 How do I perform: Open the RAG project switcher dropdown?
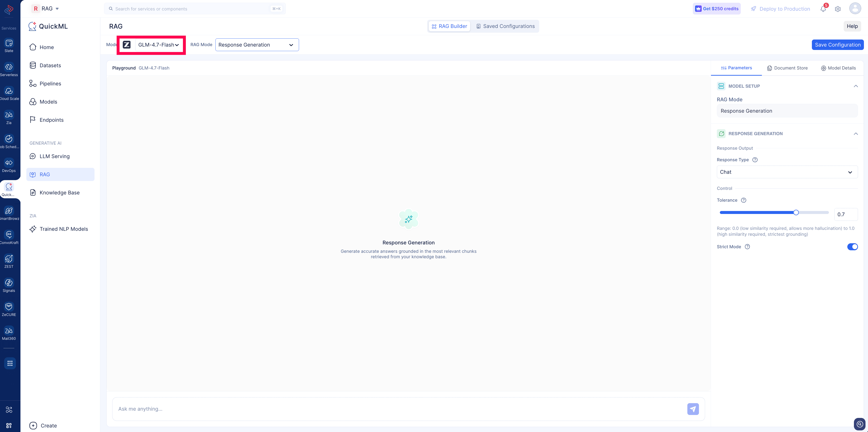(x=45, y=9)
